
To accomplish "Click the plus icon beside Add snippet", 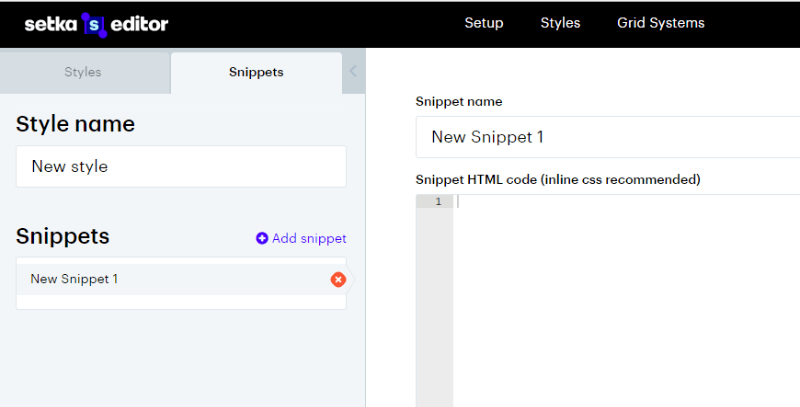I will click(262, 238).
